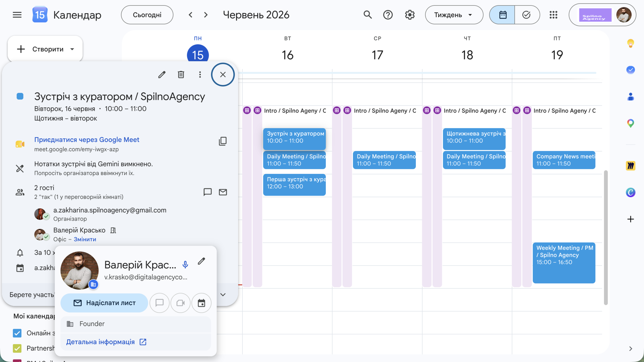Open Company News meeting event Friday

(564, 160)
